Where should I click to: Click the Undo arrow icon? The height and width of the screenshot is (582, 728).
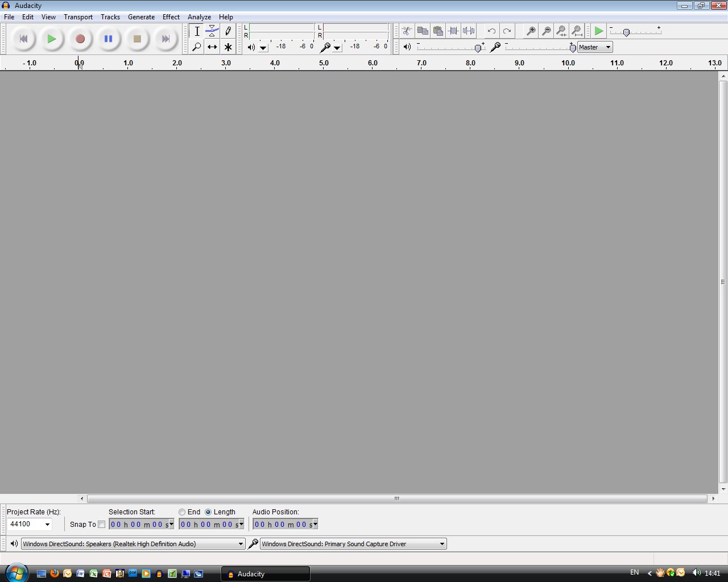[491, 31]
